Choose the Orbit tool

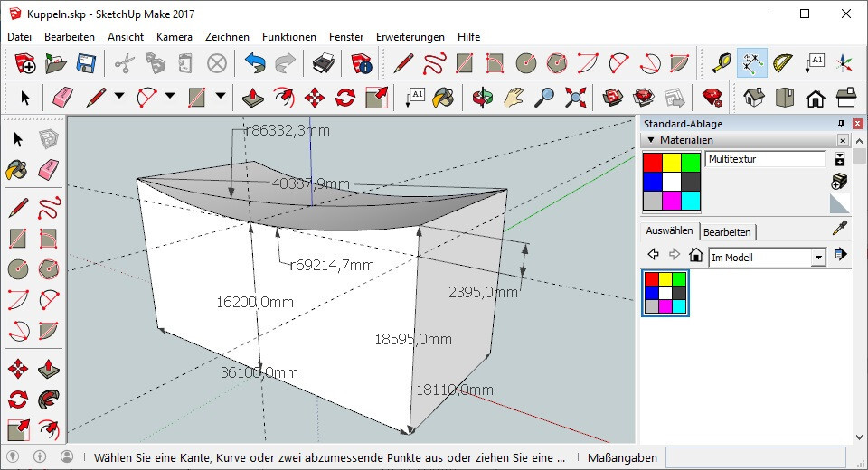(482, 98)
